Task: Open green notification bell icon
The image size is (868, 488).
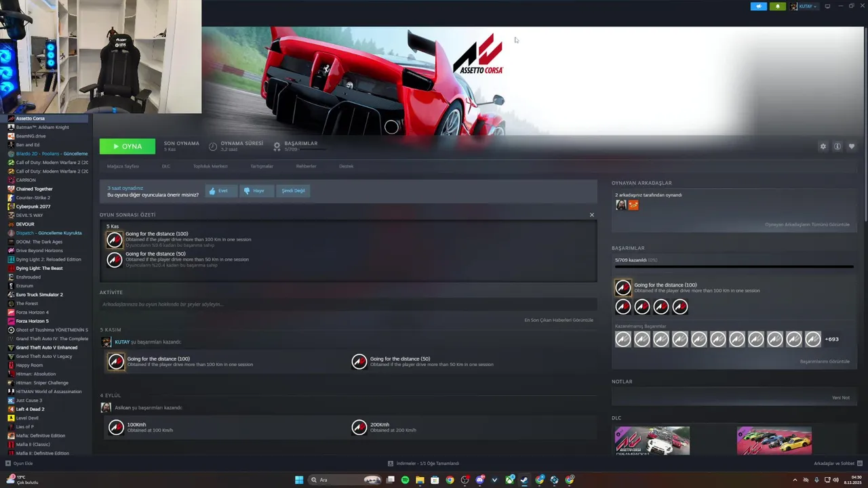Action: pyautogui.click(x=777, y=6)
